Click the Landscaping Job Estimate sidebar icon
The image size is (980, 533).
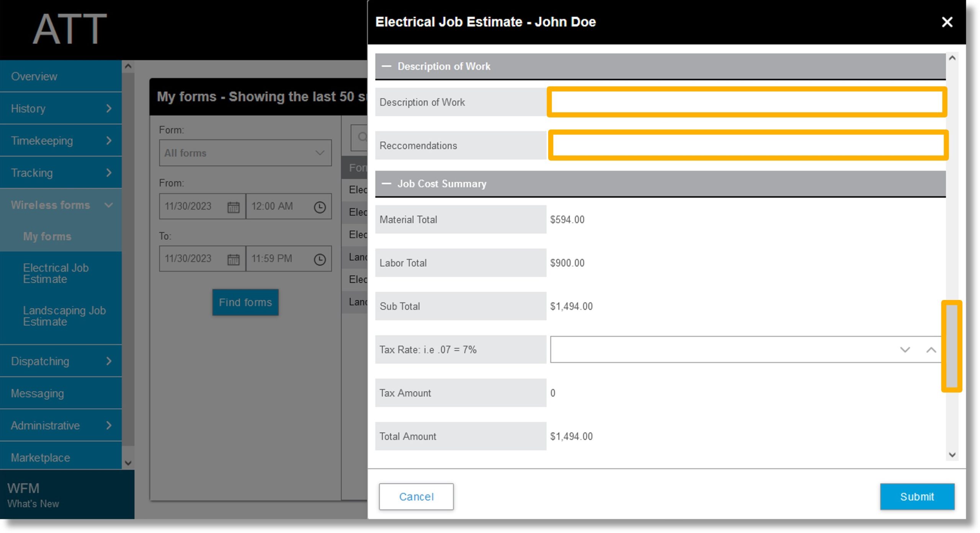tap(64, 316)
